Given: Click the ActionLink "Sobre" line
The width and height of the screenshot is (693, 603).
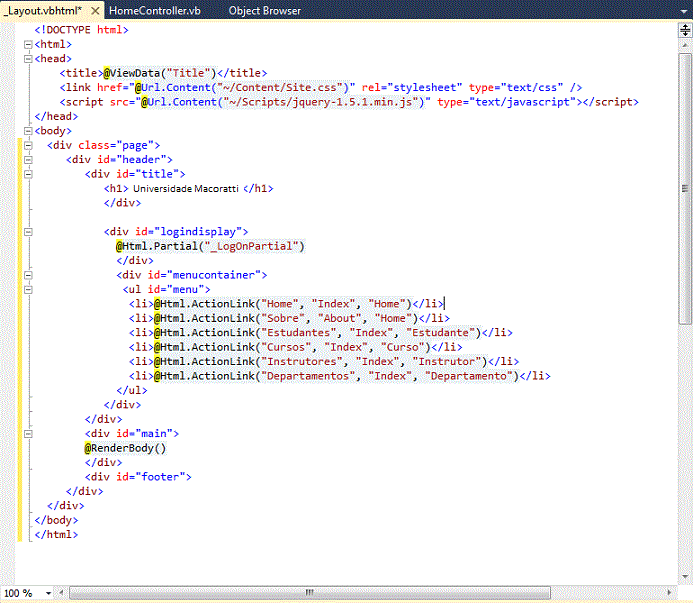Looking at the screenshot, I should [289, 318].
